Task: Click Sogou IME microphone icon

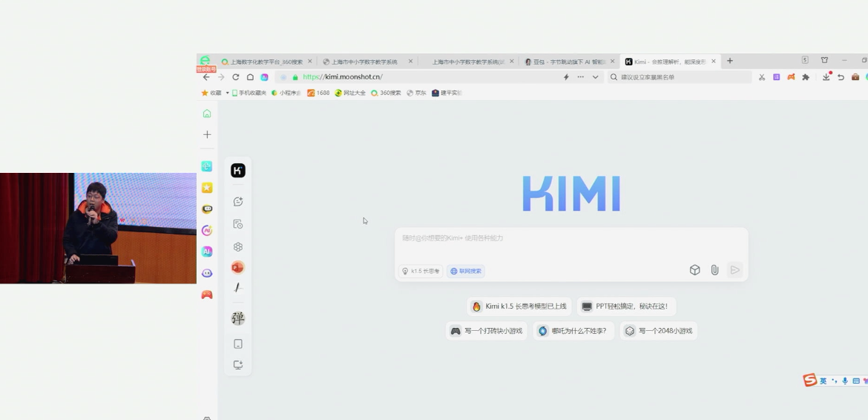Action: pyautogui.click(x=845, y=381)
